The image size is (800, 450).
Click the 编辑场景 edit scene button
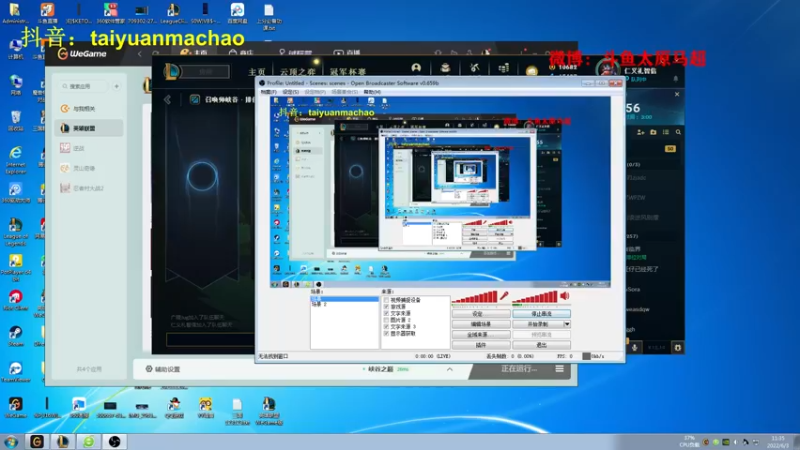coord(481,324)
